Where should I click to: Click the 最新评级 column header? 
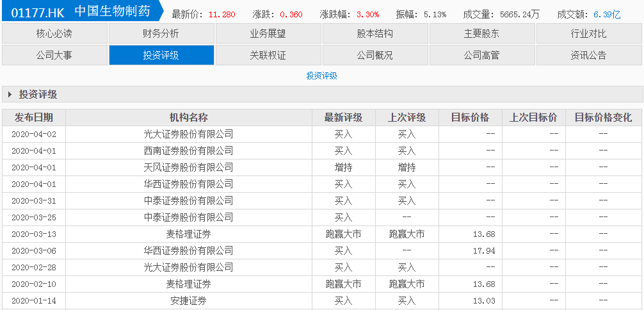[343, 118]
